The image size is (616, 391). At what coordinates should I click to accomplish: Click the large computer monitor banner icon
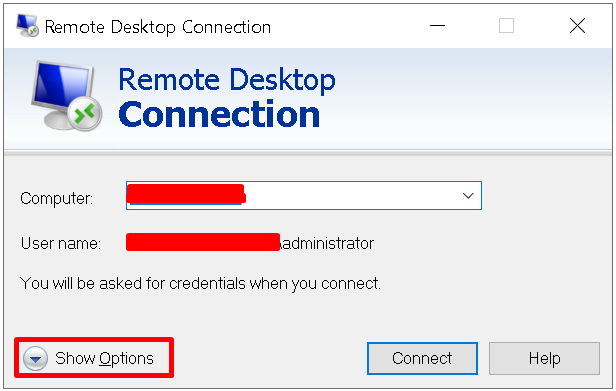click(66, 95)
